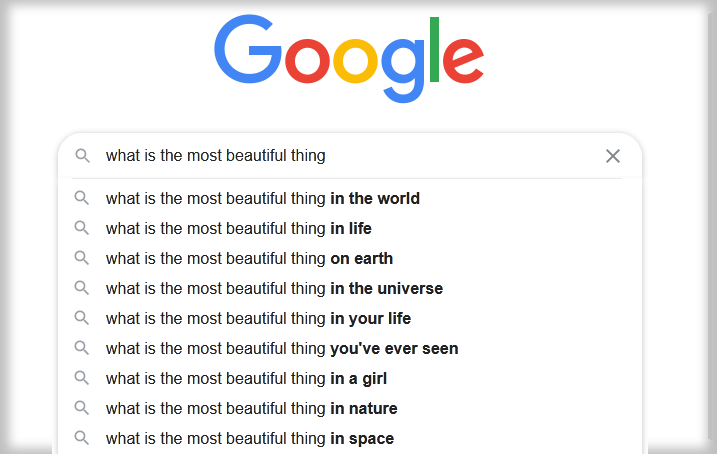Pick the suggestion ending "in space"
The width and height of the screenshot is (717, 454).
point(350,438)
